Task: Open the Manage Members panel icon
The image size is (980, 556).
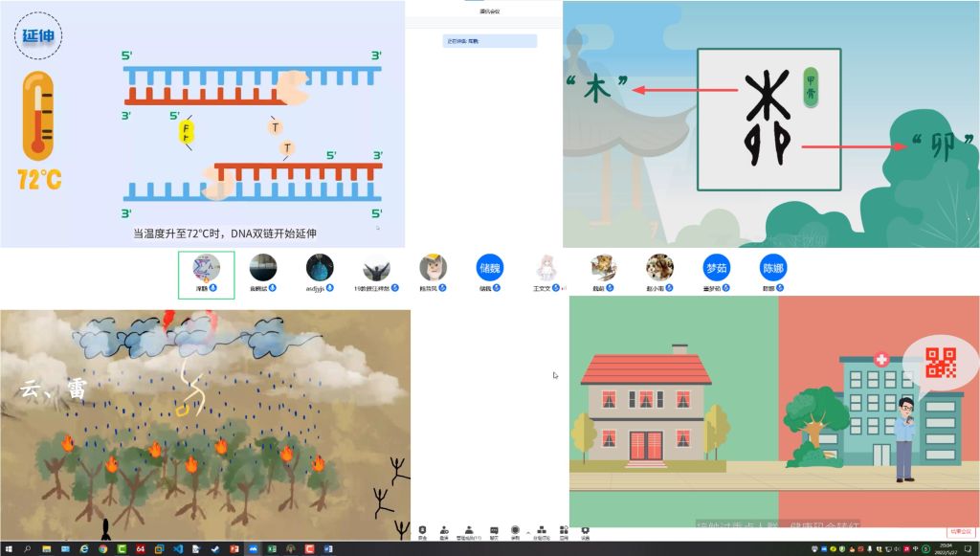Action: point(469,531)
